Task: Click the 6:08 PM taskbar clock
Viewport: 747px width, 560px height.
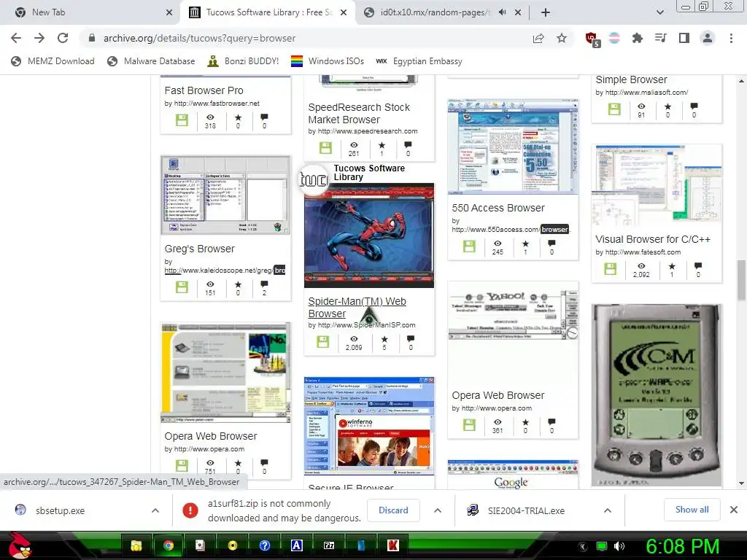Action: tap(682, 546)
